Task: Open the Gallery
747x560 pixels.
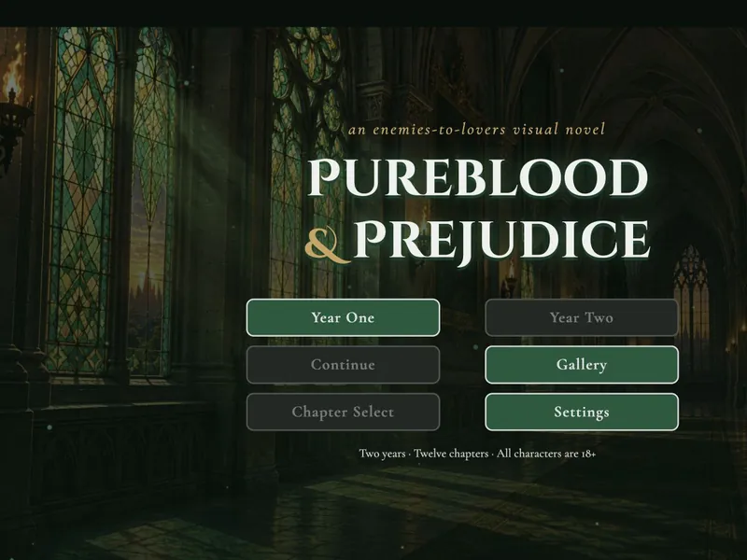Action: [x=581, y=365]
